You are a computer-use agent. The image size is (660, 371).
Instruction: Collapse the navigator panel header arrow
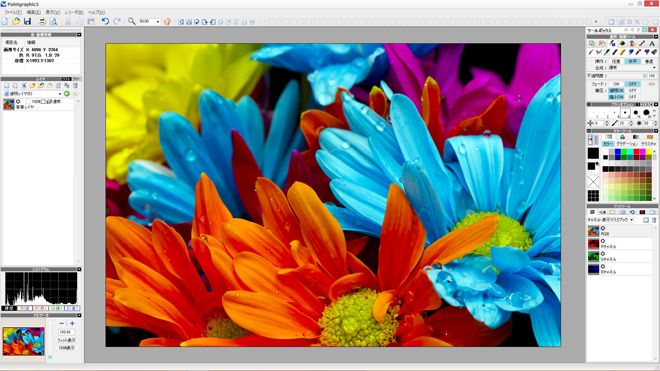click(79, 315)
